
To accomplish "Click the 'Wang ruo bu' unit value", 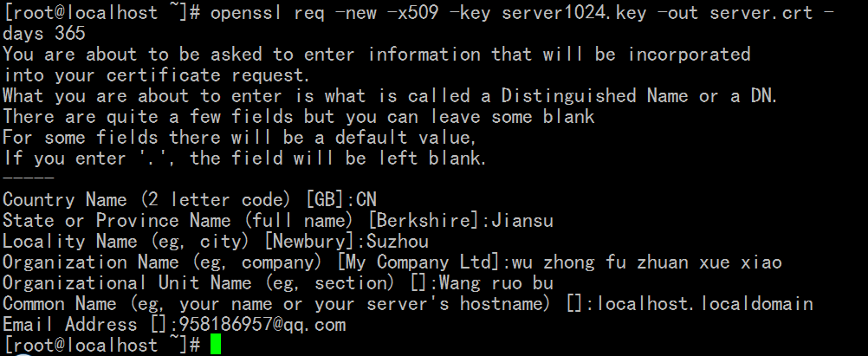I will point(496,283).
